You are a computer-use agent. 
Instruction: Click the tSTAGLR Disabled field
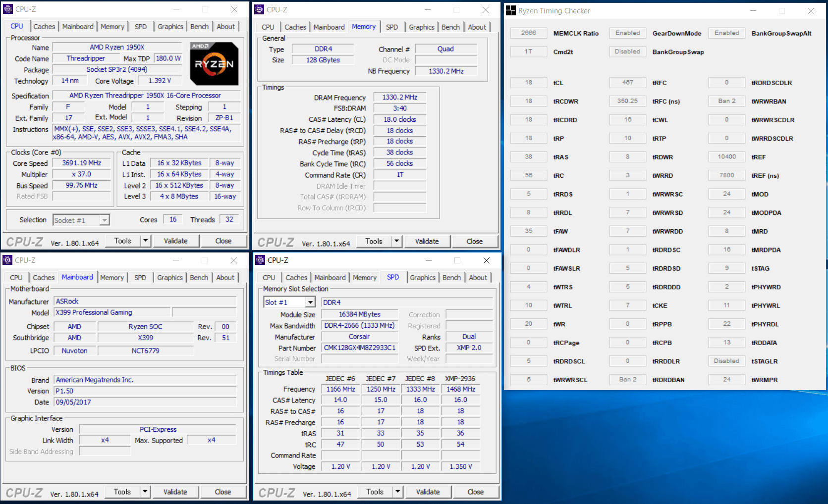pos(727,361)
